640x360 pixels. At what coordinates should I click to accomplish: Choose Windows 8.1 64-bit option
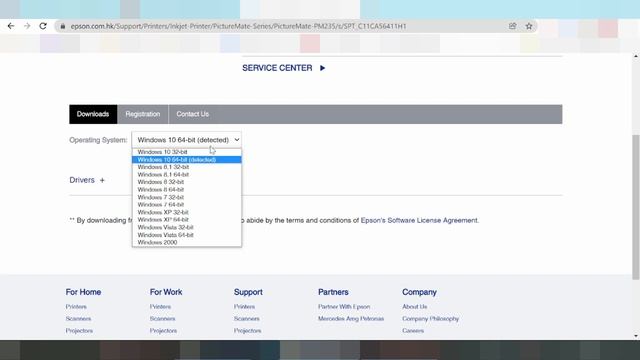click(187, 174)
